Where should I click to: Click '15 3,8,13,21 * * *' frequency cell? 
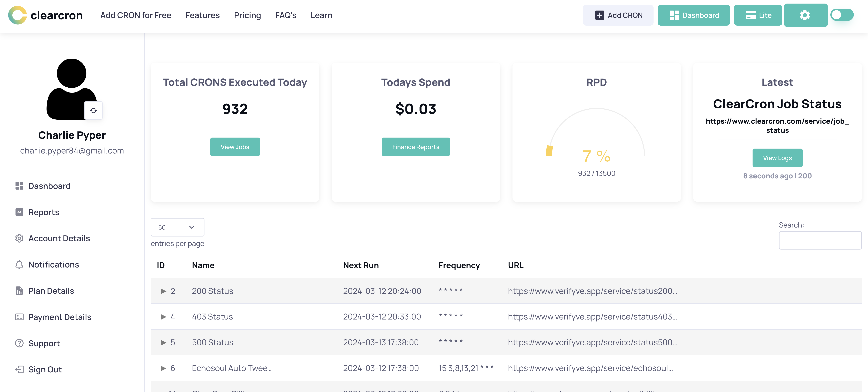[466, 368]
